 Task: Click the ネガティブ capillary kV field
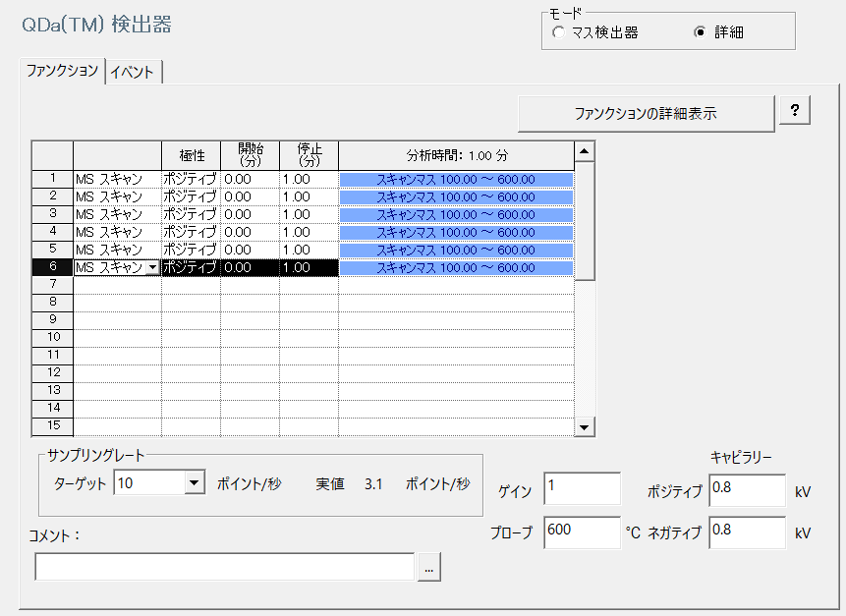point(747,532)
